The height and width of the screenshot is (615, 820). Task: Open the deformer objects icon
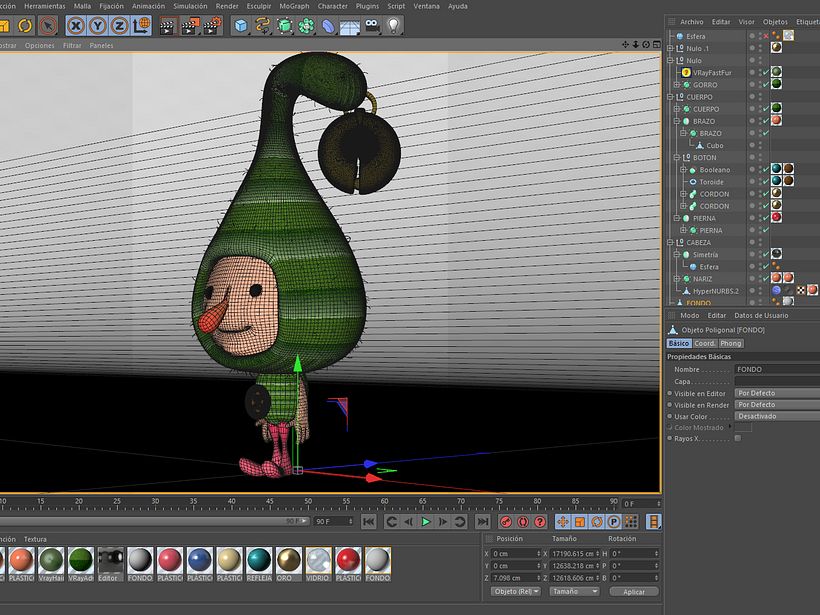(x=328, y=26)
